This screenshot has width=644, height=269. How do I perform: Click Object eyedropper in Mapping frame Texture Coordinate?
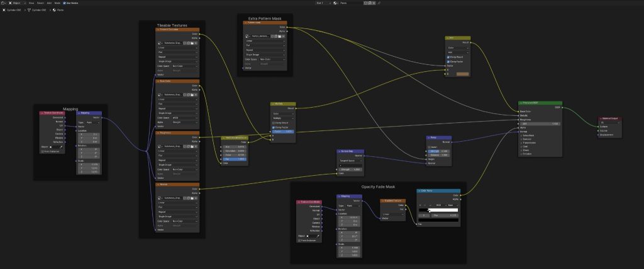coord(61,147)
